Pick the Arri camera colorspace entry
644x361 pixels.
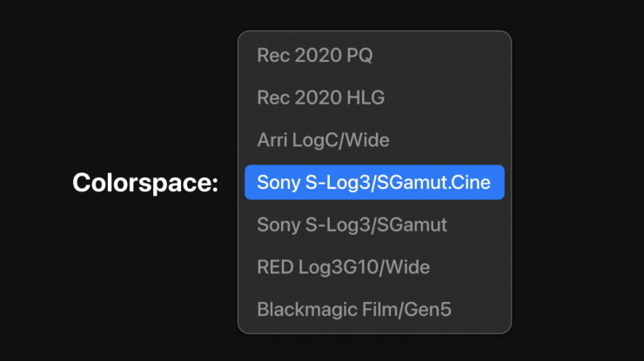pyautogui.click(x=323, y=140)
